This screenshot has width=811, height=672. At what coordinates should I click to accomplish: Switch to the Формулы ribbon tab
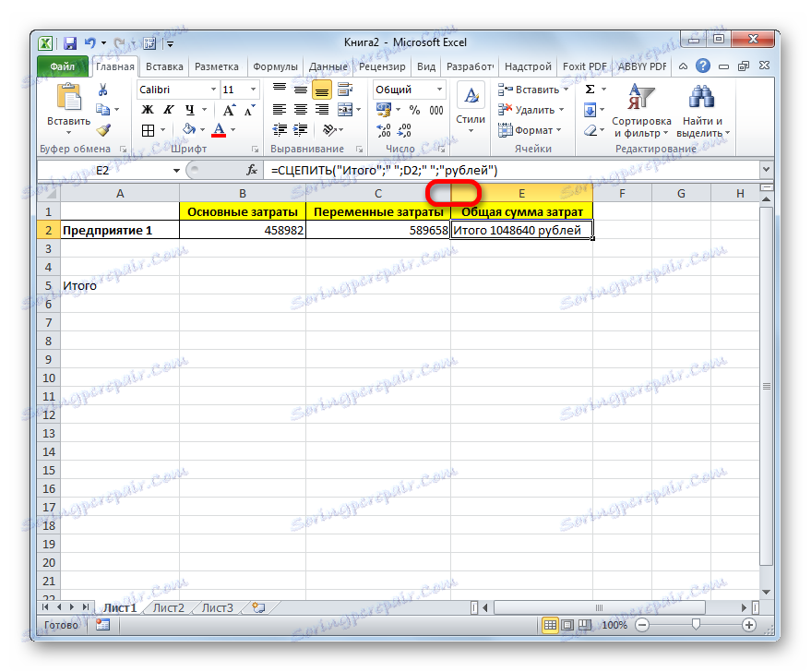(275, 66)
